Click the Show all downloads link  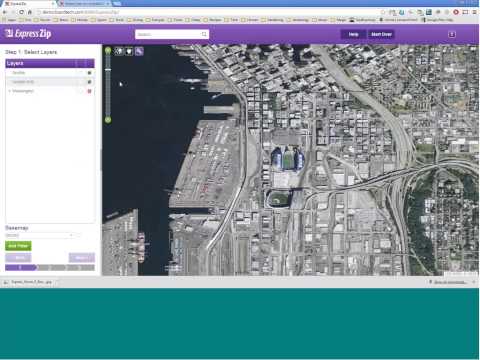pos(450,282)
